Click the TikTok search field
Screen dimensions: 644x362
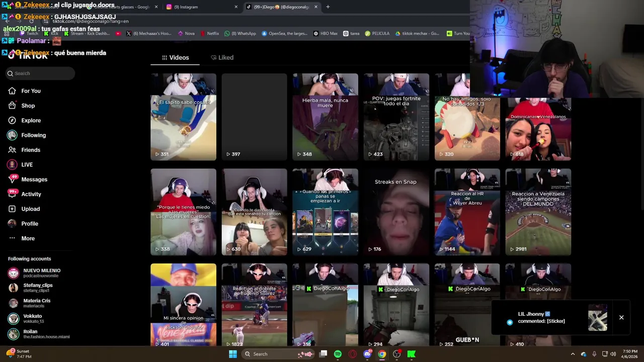tap(40, 73)
